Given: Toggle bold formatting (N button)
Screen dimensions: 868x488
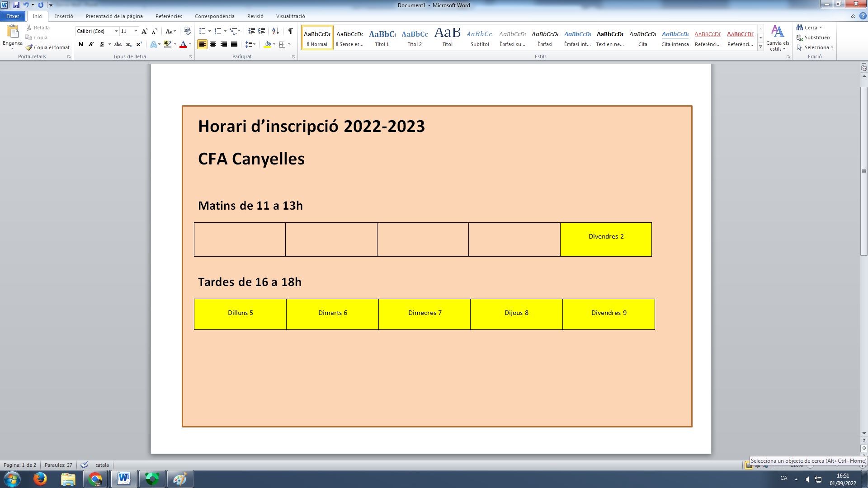Looking at the screenshot, I should 81,44.
